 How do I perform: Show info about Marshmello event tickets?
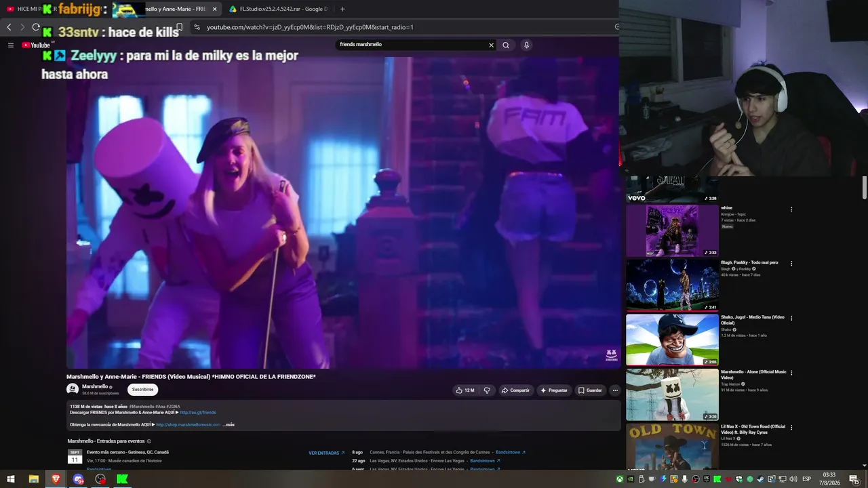[148, 441]
